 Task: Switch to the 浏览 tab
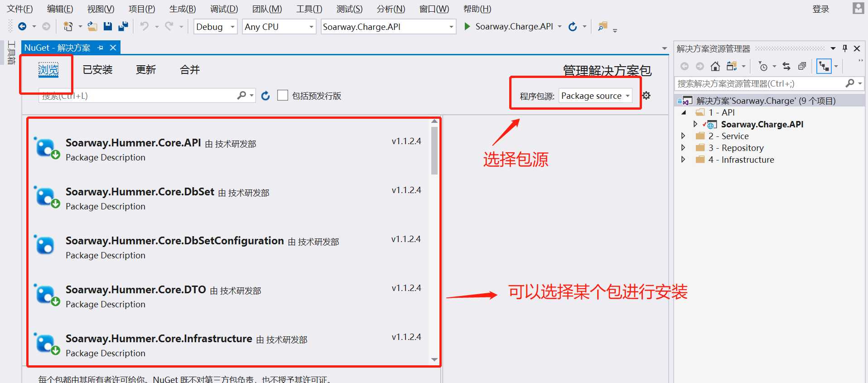tap(48, 69)
